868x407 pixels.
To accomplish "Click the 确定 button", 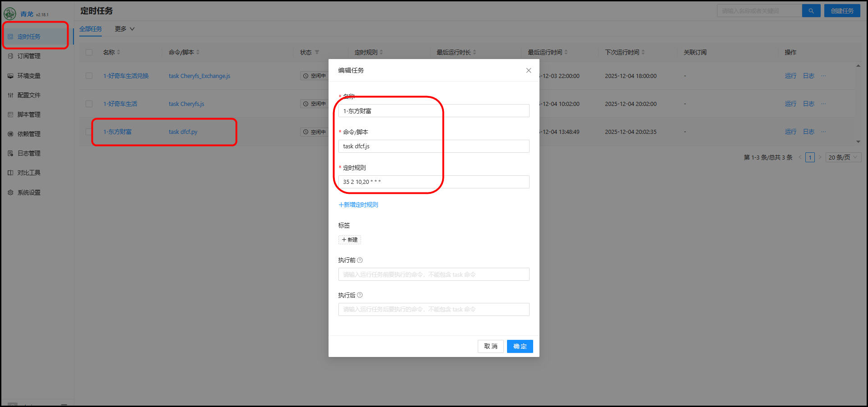I will coord(520,346).
